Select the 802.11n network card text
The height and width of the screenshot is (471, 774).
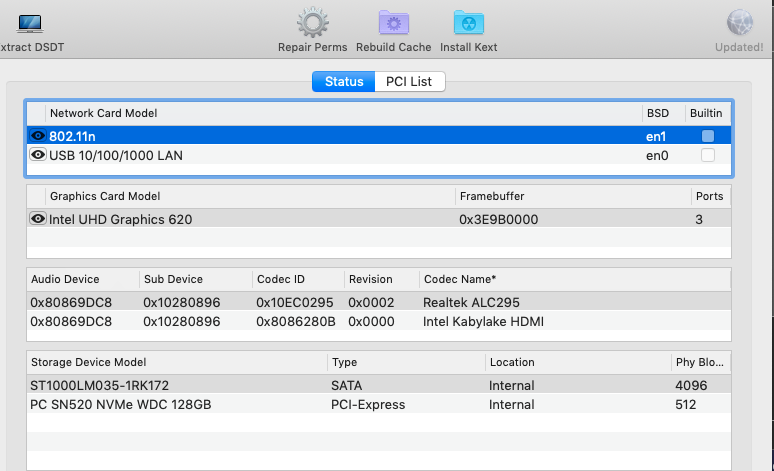coord(73,136)
